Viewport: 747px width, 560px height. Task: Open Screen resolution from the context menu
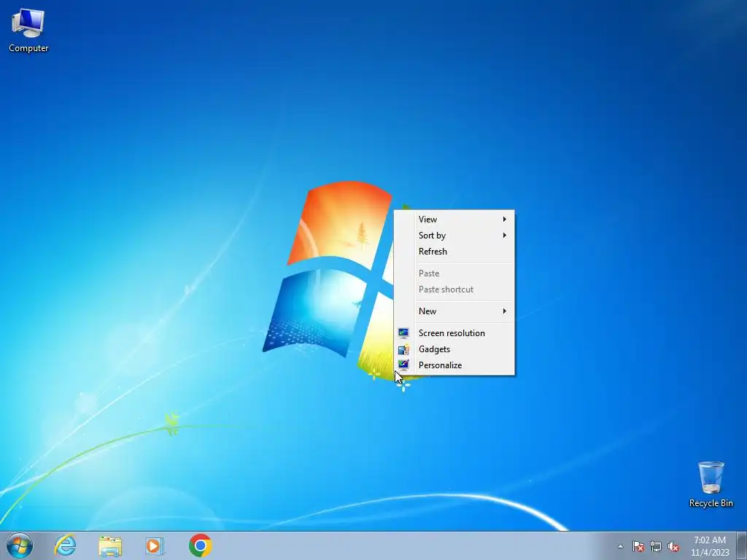pyautogui.click(x=454, y=332)
